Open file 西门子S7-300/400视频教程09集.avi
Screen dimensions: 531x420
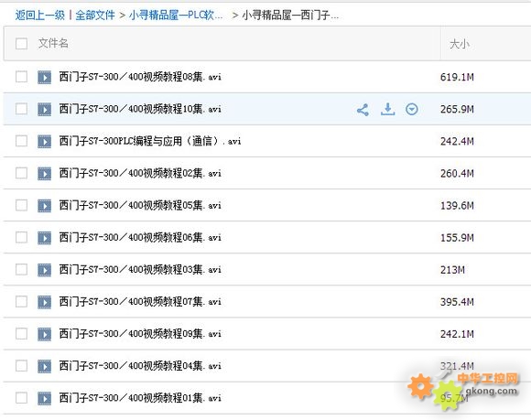[140, 334]
